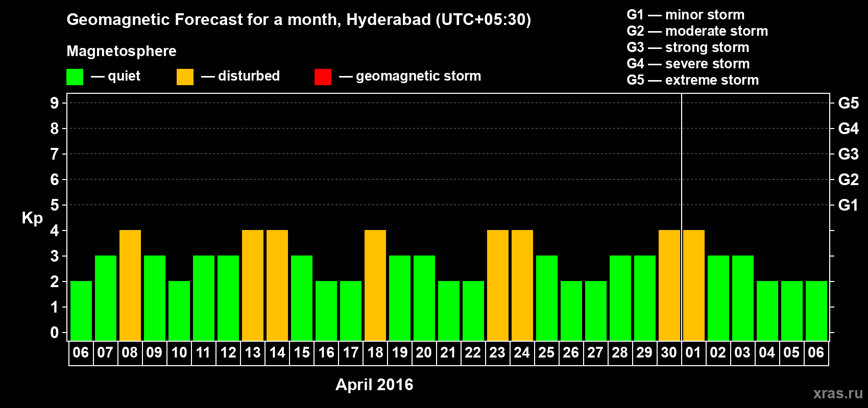This screenshot has height=408, width=868.
Task: Click the 'G4 — severe storm' legend text
Action: (x=688, y=64)
